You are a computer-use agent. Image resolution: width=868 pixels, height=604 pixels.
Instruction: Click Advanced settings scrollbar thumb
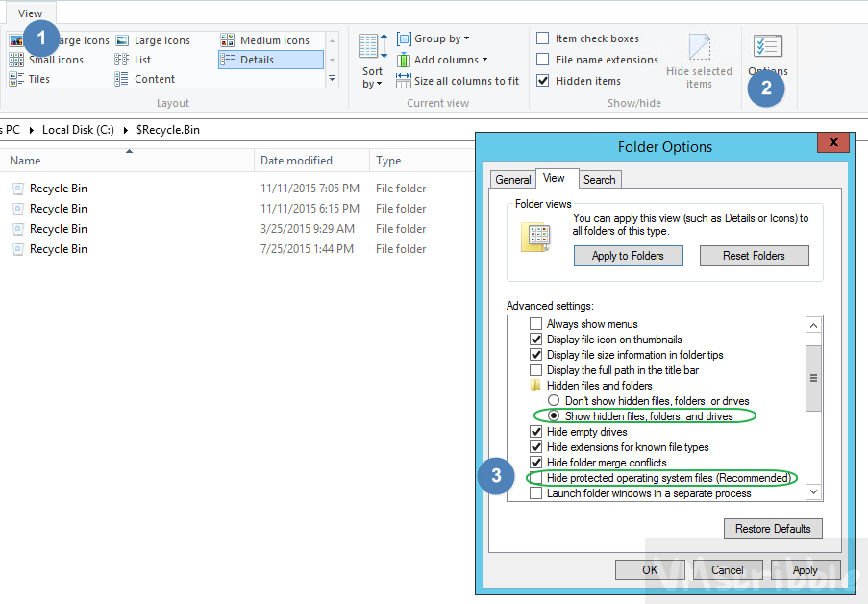(814, 378)
